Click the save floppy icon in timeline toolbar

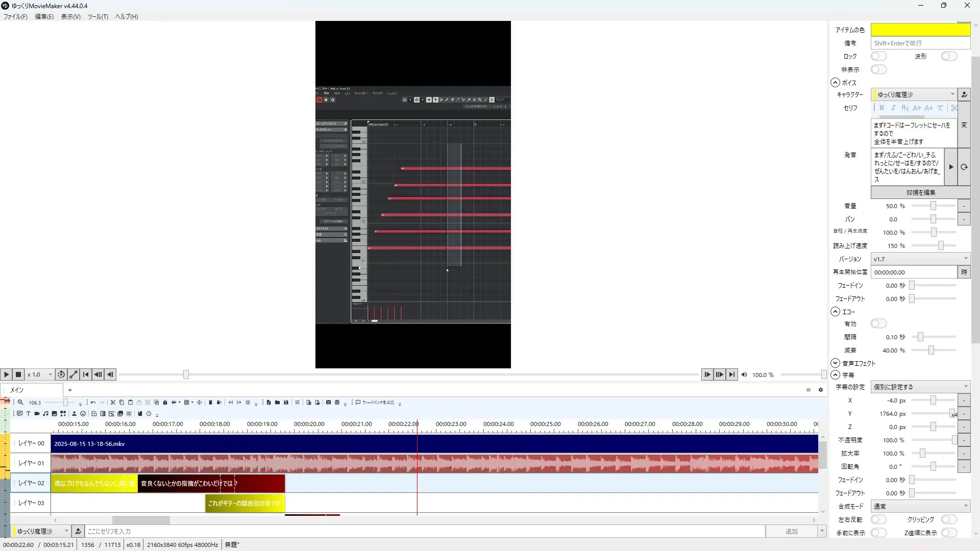(286, 403)
